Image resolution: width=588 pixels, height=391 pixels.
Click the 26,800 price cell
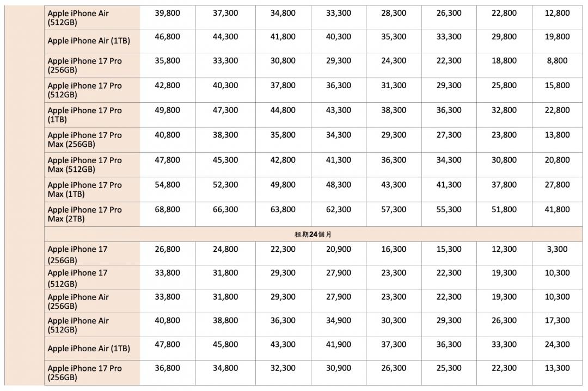pyautogui.click(x=167, y=249)
